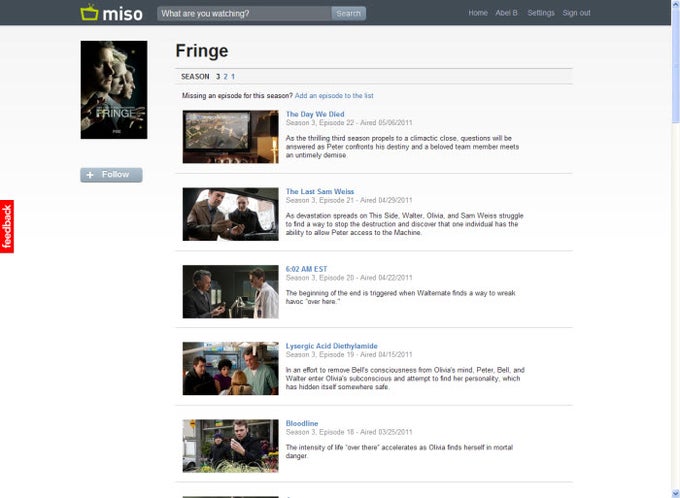Click the plus icon on Follow button
The image size is (680, 498).
coord(90,175)
